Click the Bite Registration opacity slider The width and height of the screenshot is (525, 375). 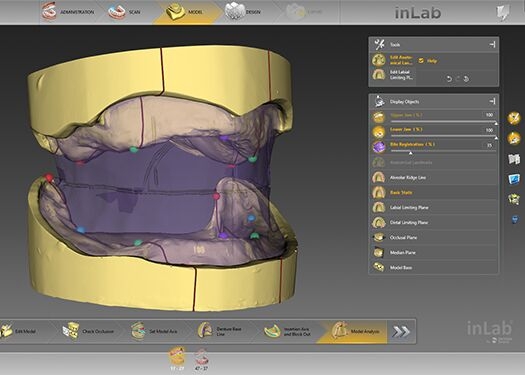click(443, 151)
